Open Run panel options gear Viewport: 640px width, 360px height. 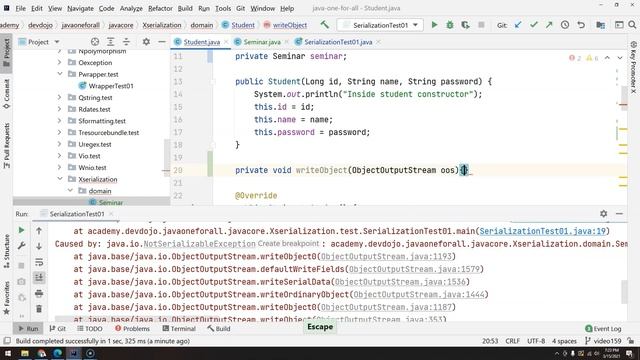(604, 213)
